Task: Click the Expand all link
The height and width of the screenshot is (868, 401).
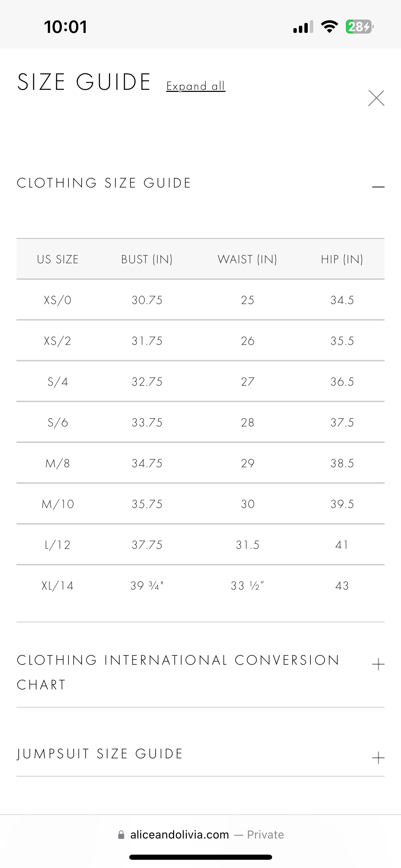Action: coord(196,86)
